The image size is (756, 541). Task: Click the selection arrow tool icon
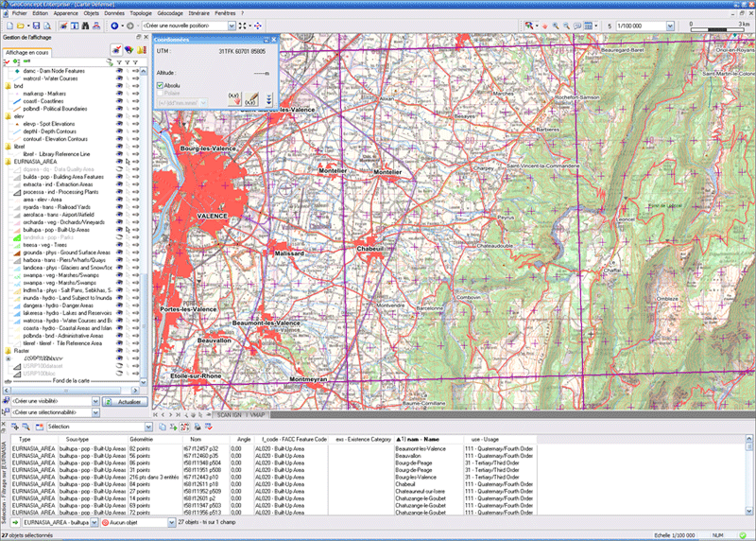click(x=529, y=26)
